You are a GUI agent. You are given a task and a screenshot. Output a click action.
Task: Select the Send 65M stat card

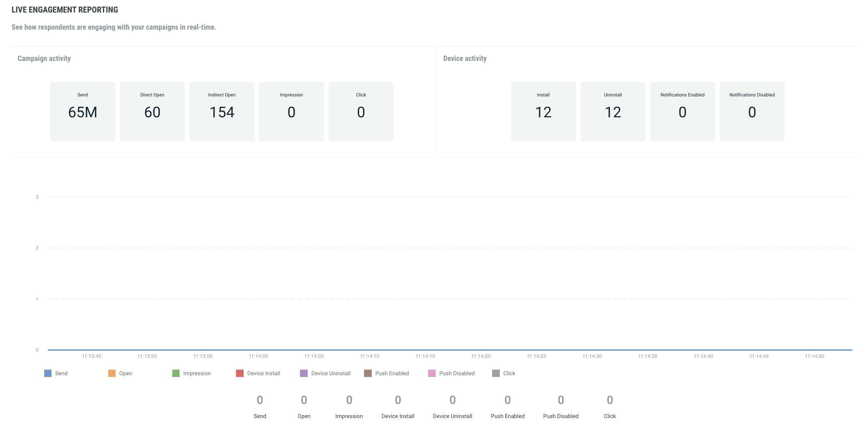click(x=82, y=111)
